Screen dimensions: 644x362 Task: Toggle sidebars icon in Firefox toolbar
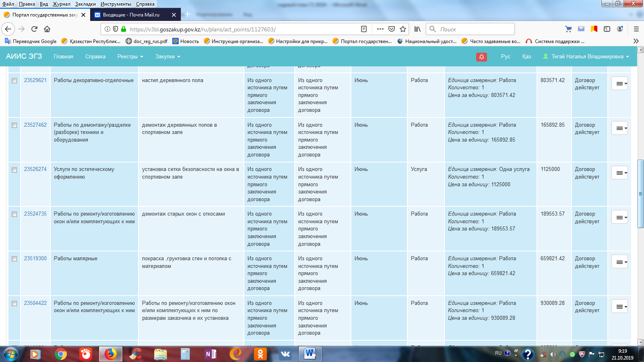click(x=607, y=29)
